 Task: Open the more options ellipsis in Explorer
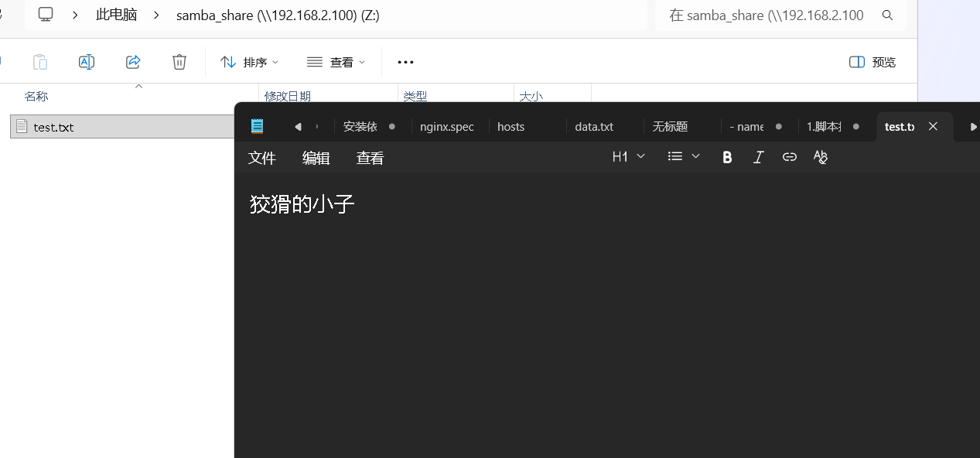pyautogui.click(x=405, y=62)
